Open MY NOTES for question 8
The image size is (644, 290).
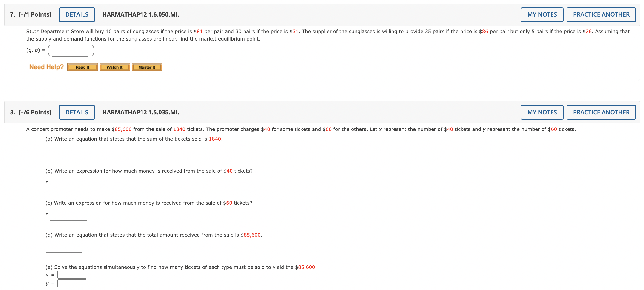pos(541,112)
